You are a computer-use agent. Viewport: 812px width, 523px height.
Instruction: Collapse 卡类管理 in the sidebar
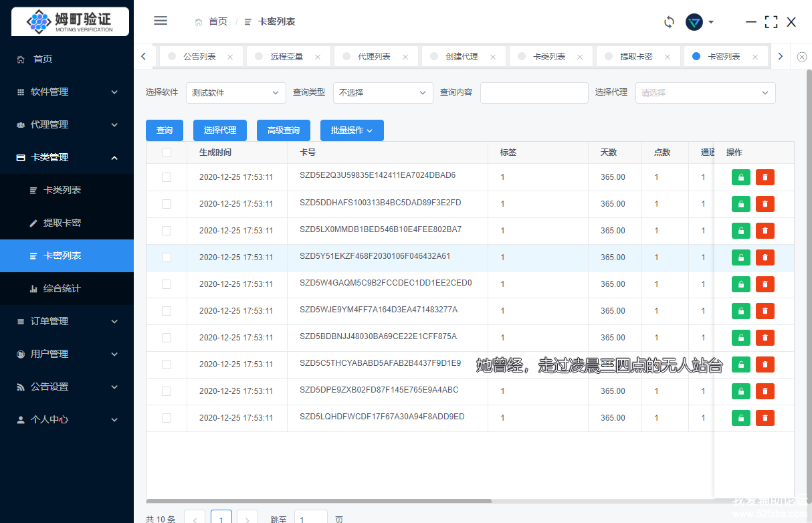67,157
